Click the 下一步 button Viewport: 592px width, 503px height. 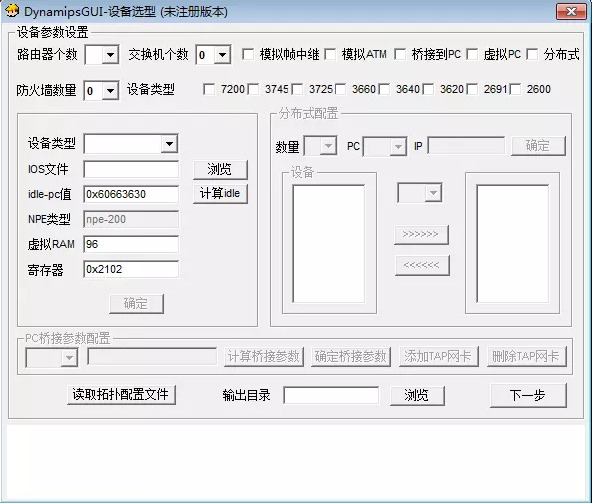528,395
